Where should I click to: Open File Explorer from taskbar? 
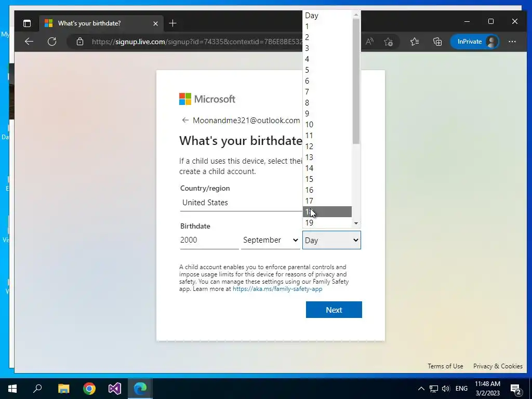(x=63, y=389)
